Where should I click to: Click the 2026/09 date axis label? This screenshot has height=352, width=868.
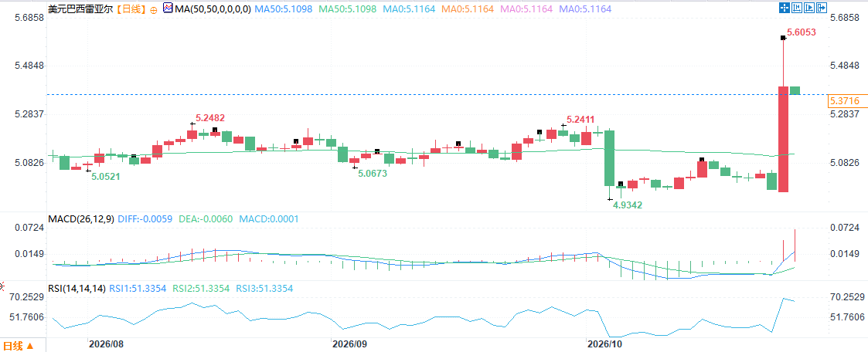pyautogui.click(x=349, y=344)
